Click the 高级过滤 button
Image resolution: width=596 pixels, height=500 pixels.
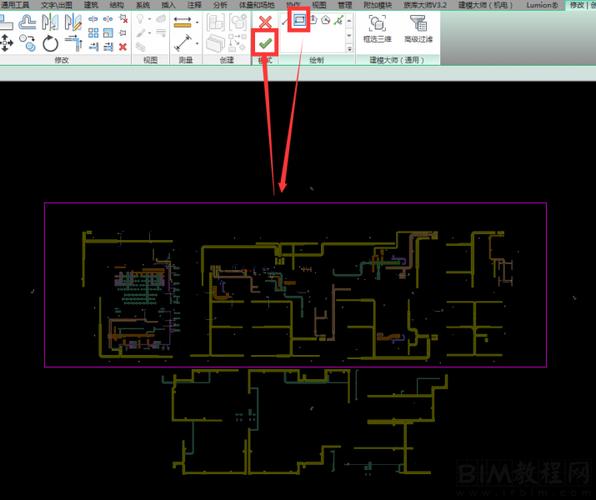(x=418, y=29)
